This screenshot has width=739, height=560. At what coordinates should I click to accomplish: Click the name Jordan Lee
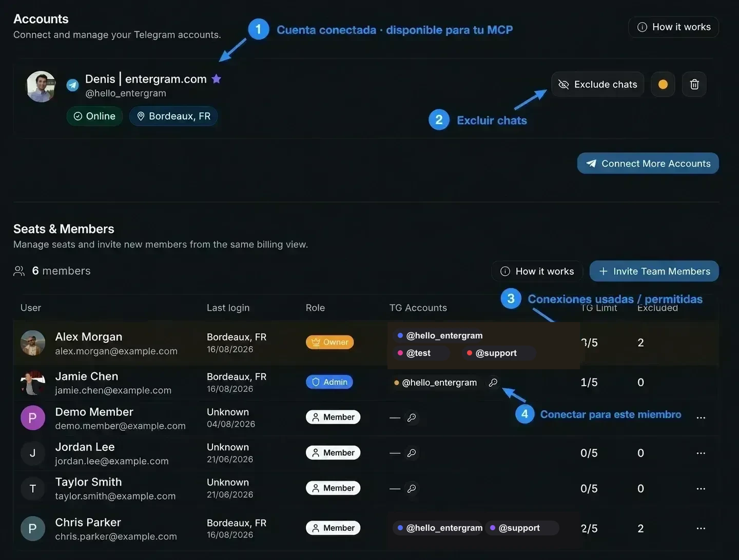click(85, 447)
